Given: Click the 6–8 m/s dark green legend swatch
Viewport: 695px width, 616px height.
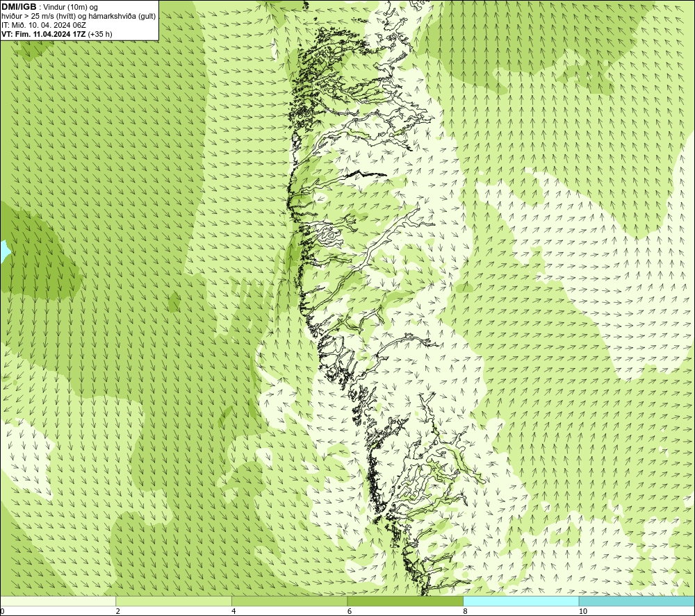Looking at the screenshot, I should click(405, 601).
